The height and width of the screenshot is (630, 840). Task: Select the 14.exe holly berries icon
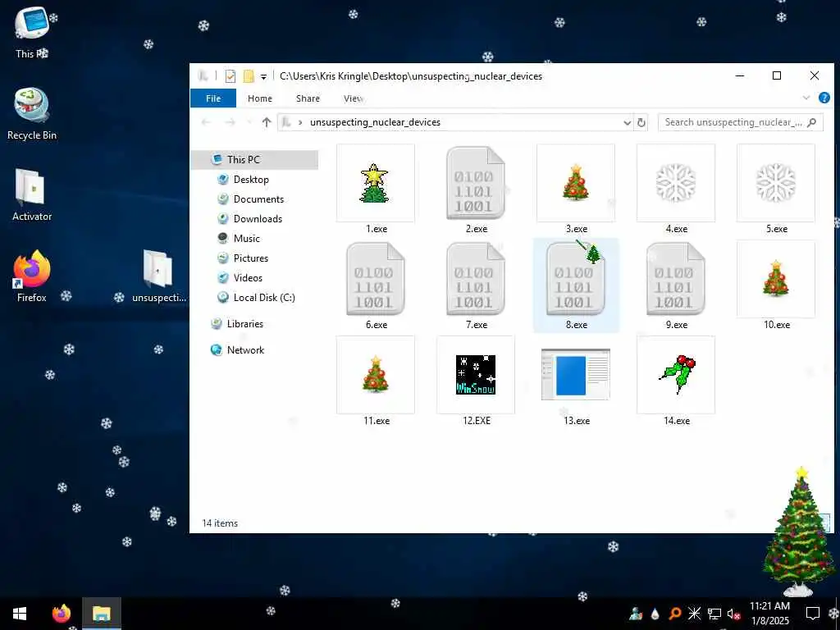(676, 375)
